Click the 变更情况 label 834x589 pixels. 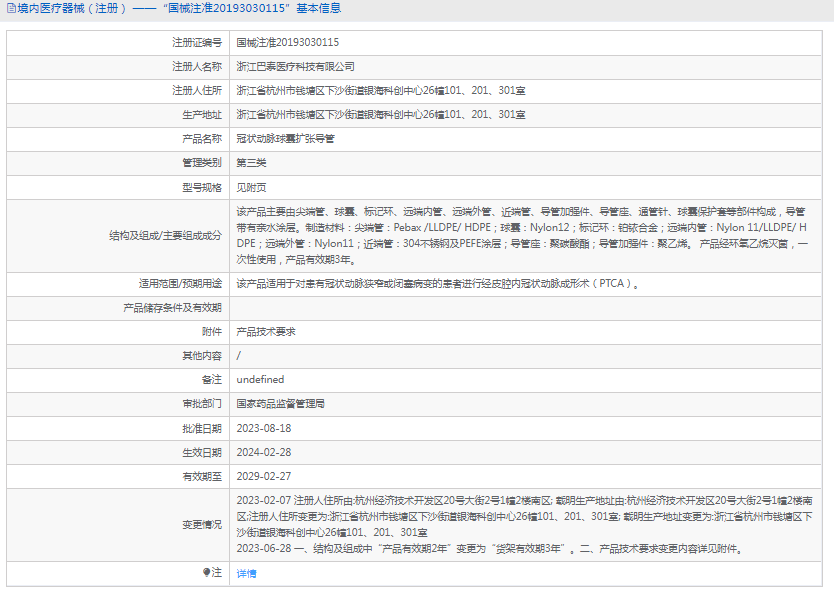[202, 525]
